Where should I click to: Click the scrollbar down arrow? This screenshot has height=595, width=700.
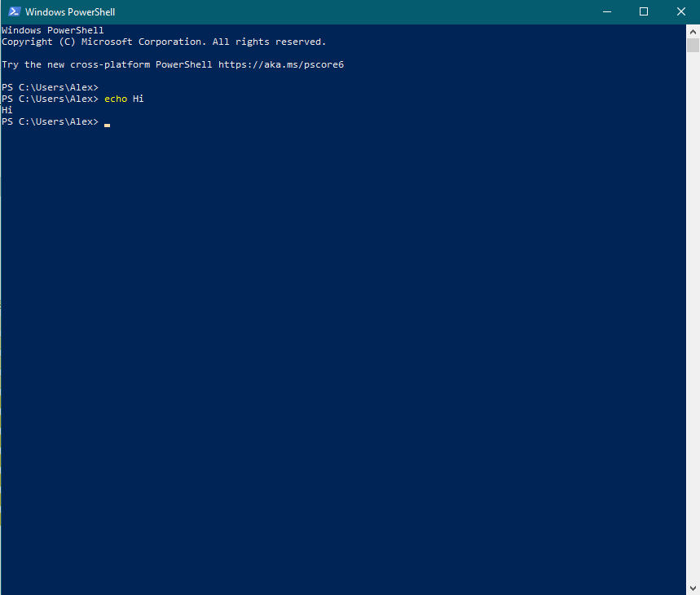[x=693, y=588]
